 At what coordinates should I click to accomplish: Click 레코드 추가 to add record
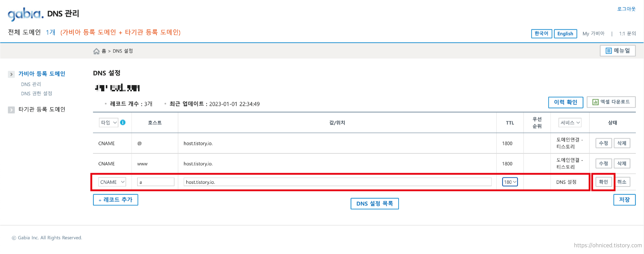115,200
